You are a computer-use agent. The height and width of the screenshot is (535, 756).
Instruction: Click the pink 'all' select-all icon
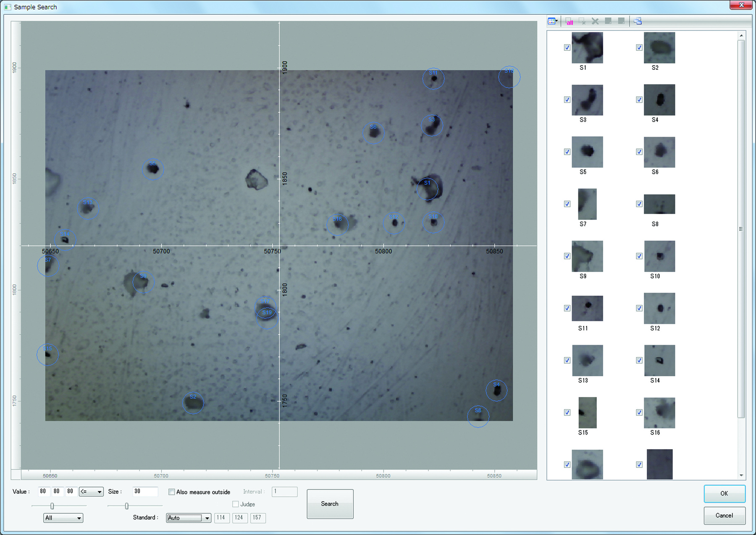click(569, 21)
